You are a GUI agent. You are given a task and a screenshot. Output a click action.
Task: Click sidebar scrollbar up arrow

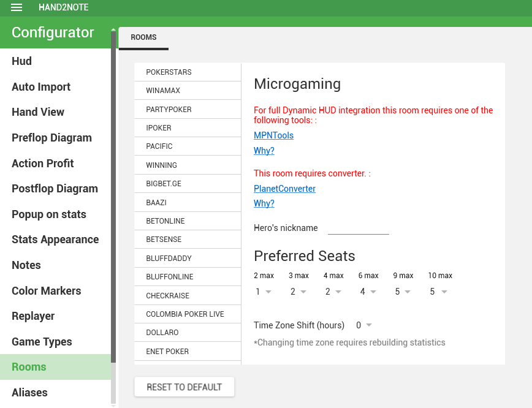(113, 30)
